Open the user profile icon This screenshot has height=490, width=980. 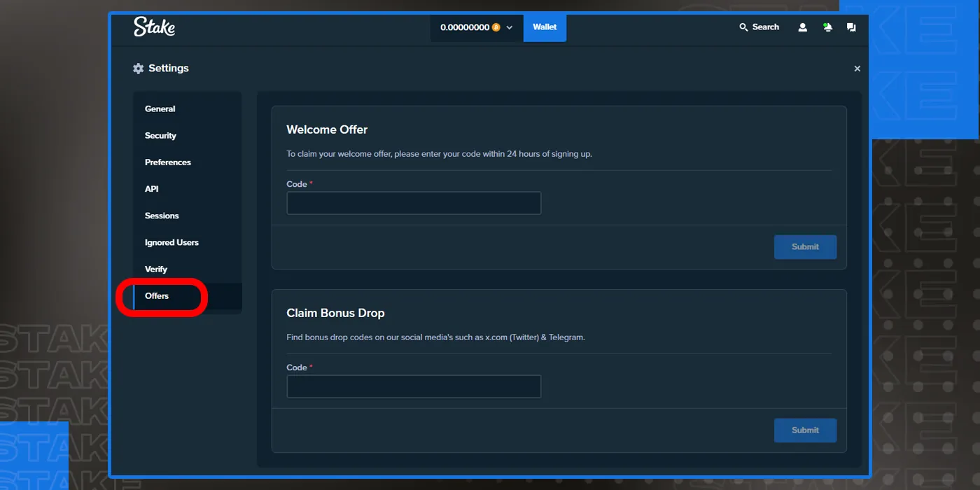(803, 27)
